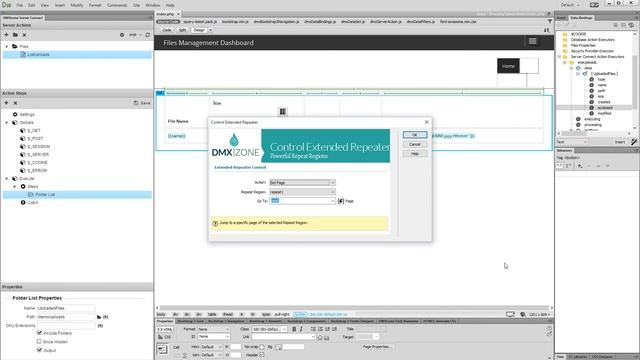Click the Go To text field
Image resolution: width=640 pixels, height=360 pixels.
click(300, 201)
